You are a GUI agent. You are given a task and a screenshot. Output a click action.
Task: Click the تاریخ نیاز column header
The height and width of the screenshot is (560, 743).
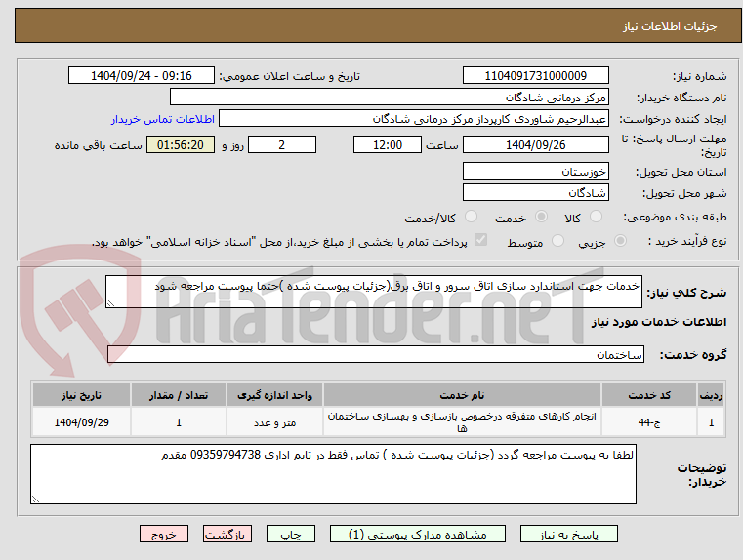point(81,395)
